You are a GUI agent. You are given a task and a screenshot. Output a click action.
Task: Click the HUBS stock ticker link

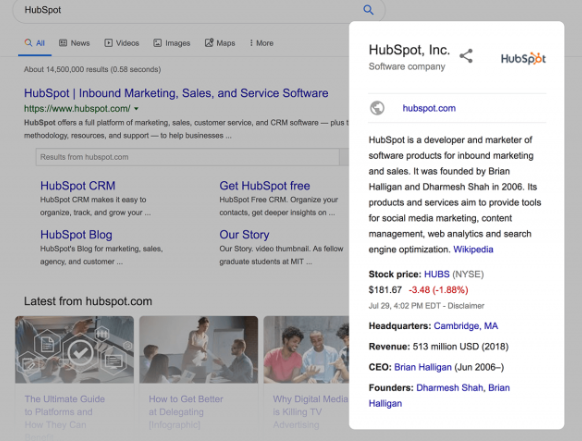436,274
